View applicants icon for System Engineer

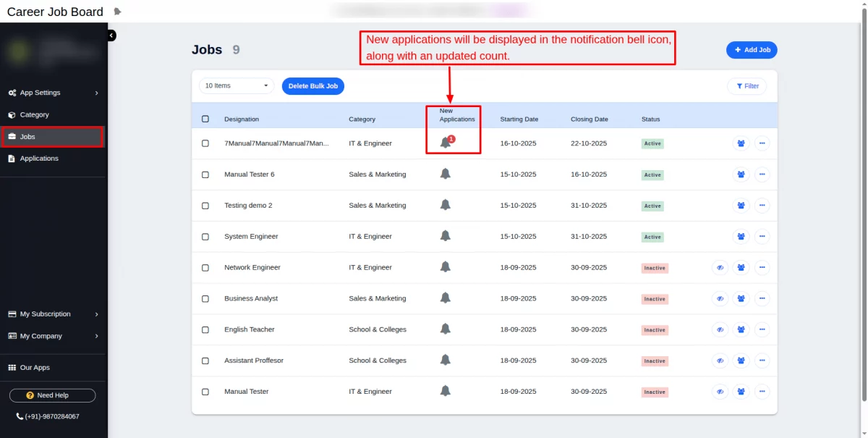tap(741, 237)
